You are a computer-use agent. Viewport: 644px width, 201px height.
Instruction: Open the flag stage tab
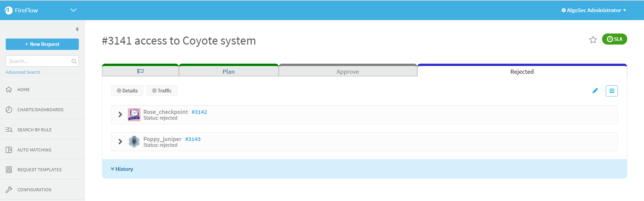pyautogui.click(x=140, y=71)
